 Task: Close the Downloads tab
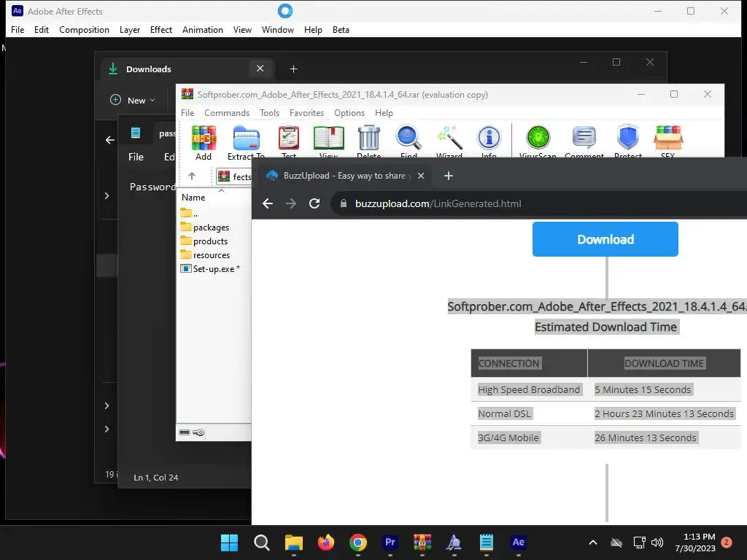(x=260, y=69)
